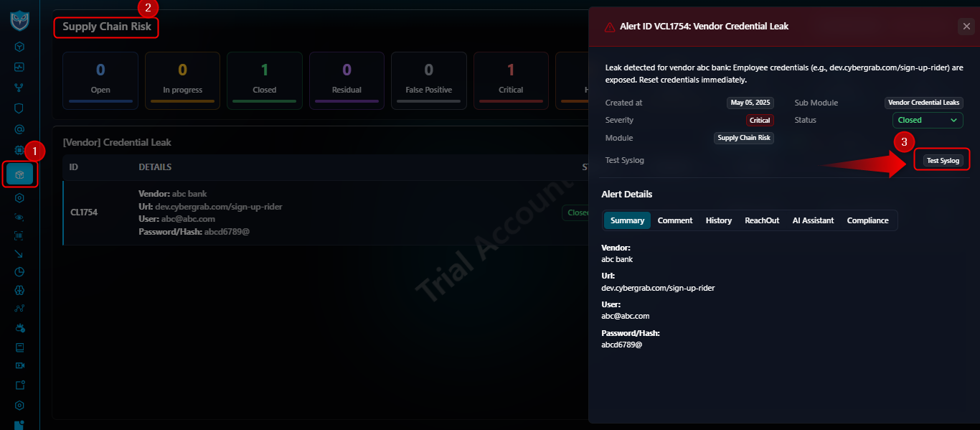
Task: Open the connected nodes graph sidebar icon
Action: (20, 309)
